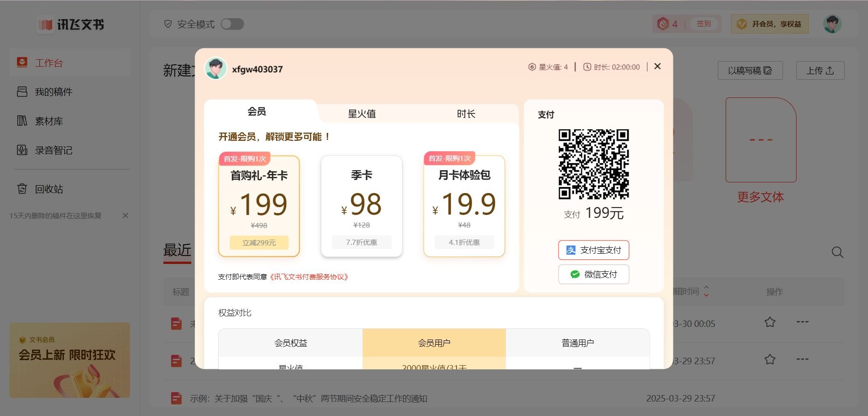Click the 素材库 sidebar icon
This screenshot has height=416, width=868.
22,121
